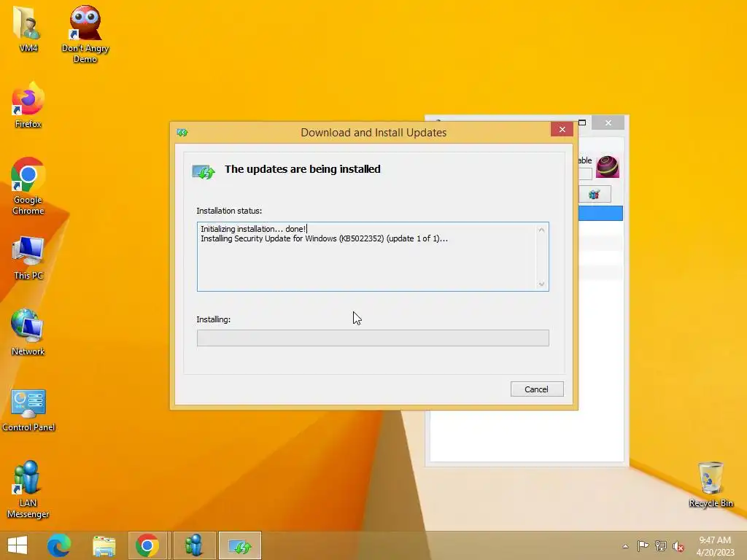
Task: Select the Recycle Bin icon
Action: [711, 484]
